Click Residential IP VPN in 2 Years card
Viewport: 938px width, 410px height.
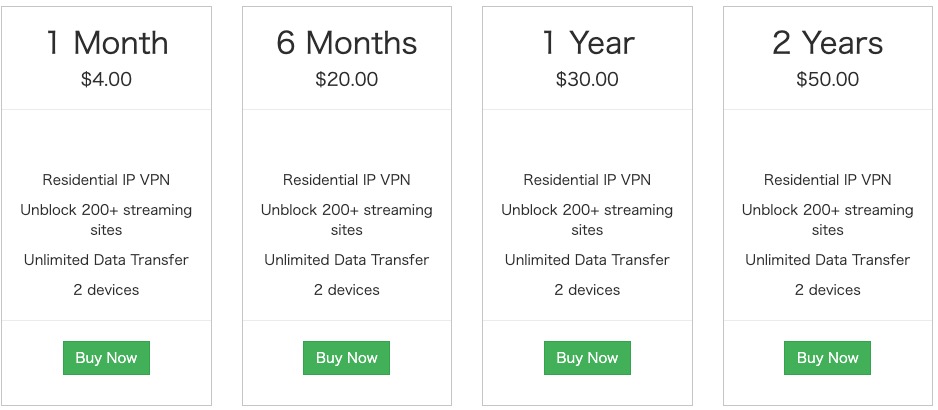pos(827,180)
